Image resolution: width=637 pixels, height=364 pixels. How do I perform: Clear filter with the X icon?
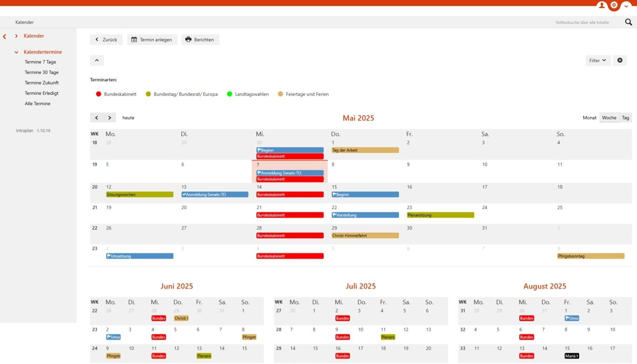click(620, 60)
